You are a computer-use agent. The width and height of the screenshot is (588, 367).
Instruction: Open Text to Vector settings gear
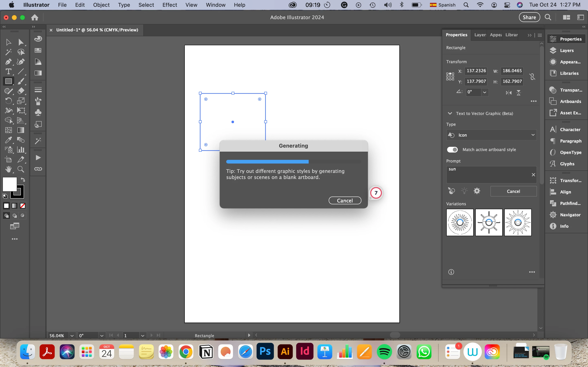[x=477, y=191]
